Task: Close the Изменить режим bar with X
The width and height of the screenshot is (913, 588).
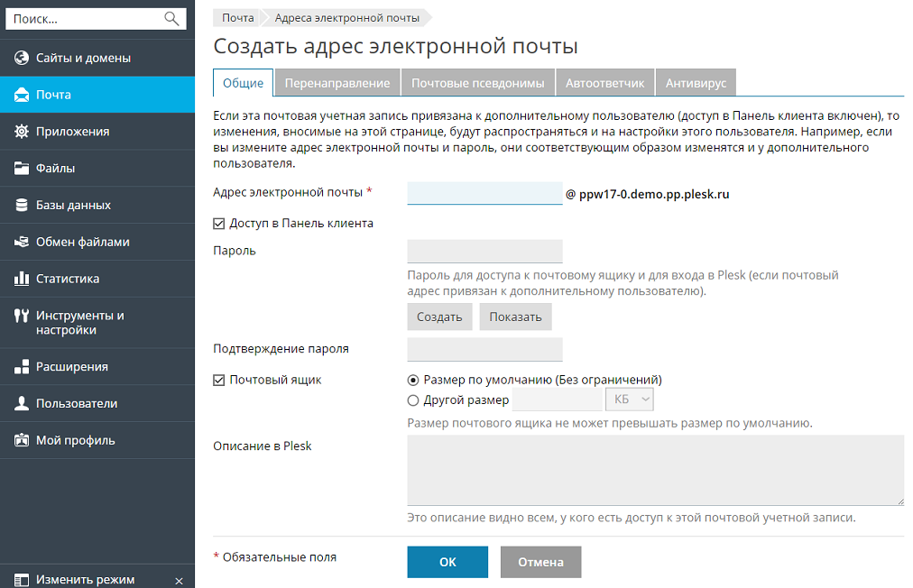Action: tap(179, 580)
